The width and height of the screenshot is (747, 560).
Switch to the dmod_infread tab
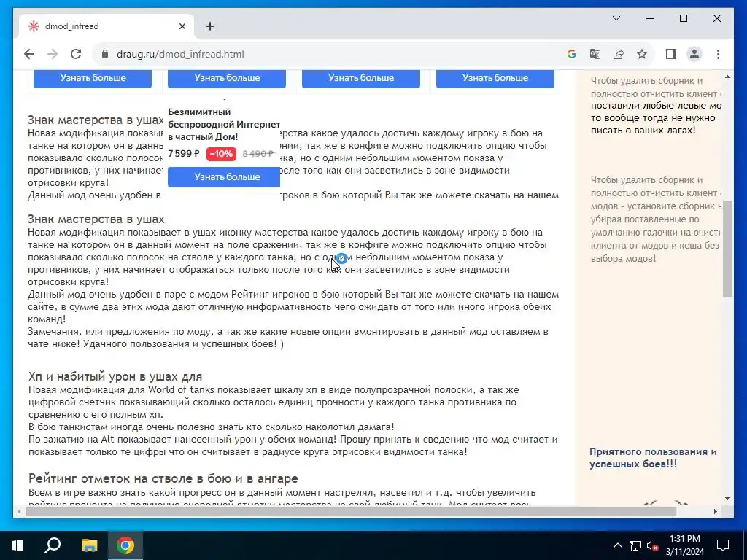click(x=107, y=26)
